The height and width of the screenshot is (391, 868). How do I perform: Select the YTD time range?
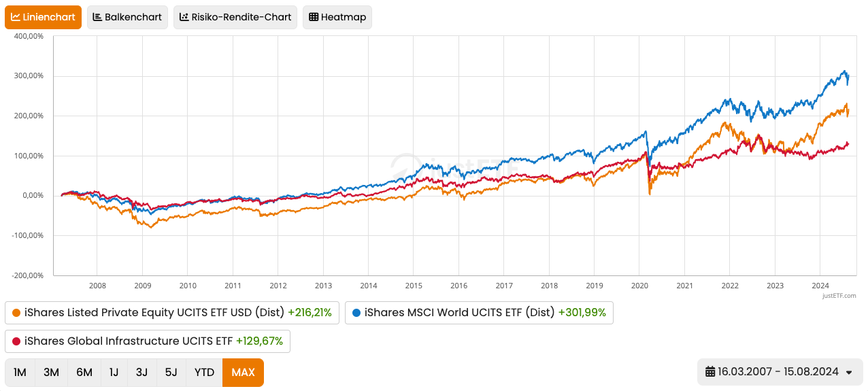coord(204,372)
